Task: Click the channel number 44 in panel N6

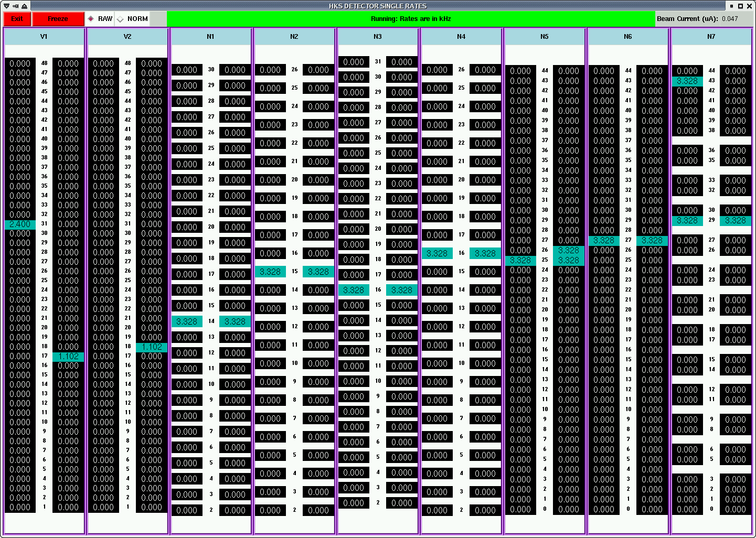Action: click(x=629, y=70)
